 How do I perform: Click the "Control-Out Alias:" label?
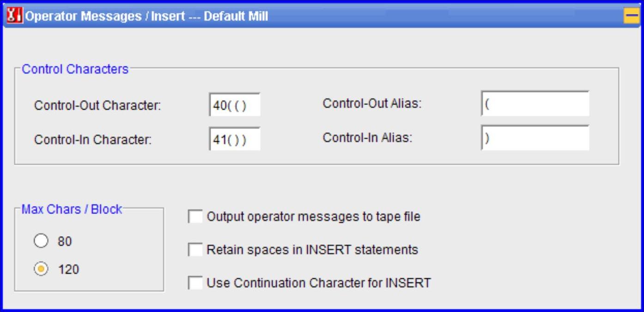click(372, 104)
